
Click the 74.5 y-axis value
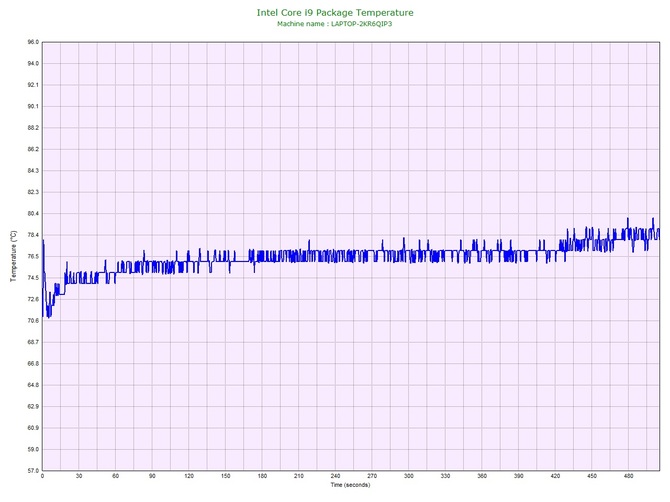pos(33,278)
